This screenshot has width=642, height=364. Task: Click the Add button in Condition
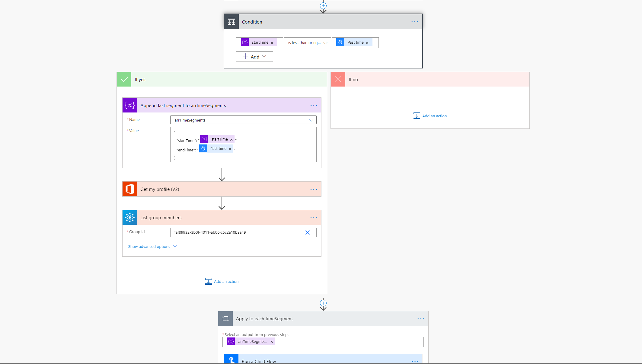coord(254,56)
